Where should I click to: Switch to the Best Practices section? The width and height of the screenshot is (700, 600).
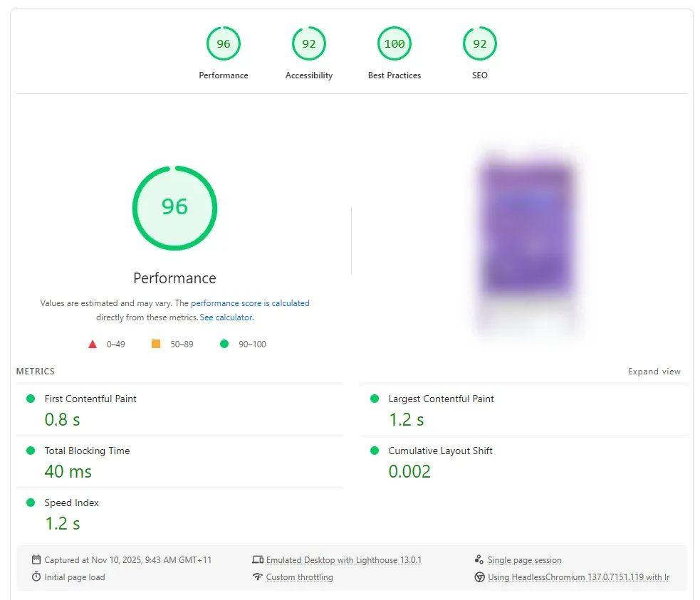[x=394, y=43]
